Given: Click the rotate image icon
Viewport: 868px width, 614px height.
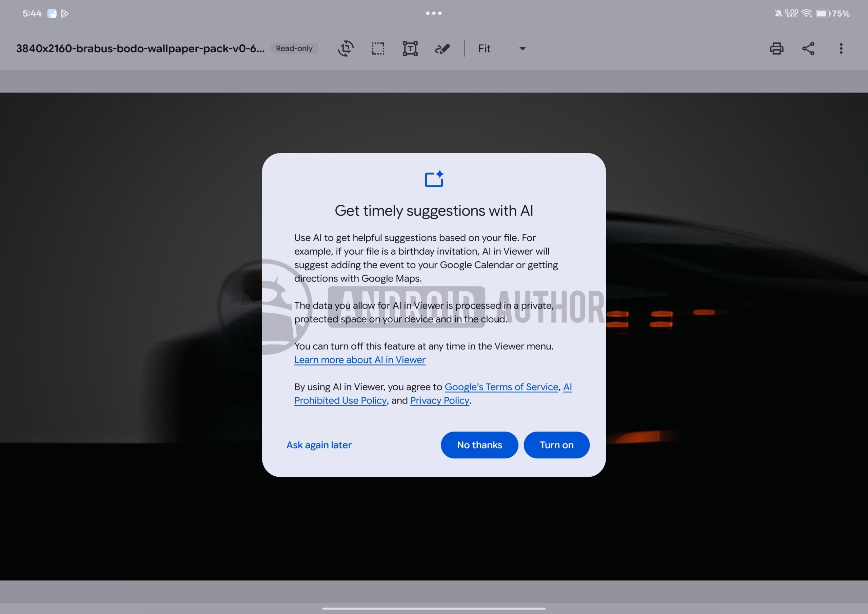Looking at the screenshot, I should pos(346,48).
